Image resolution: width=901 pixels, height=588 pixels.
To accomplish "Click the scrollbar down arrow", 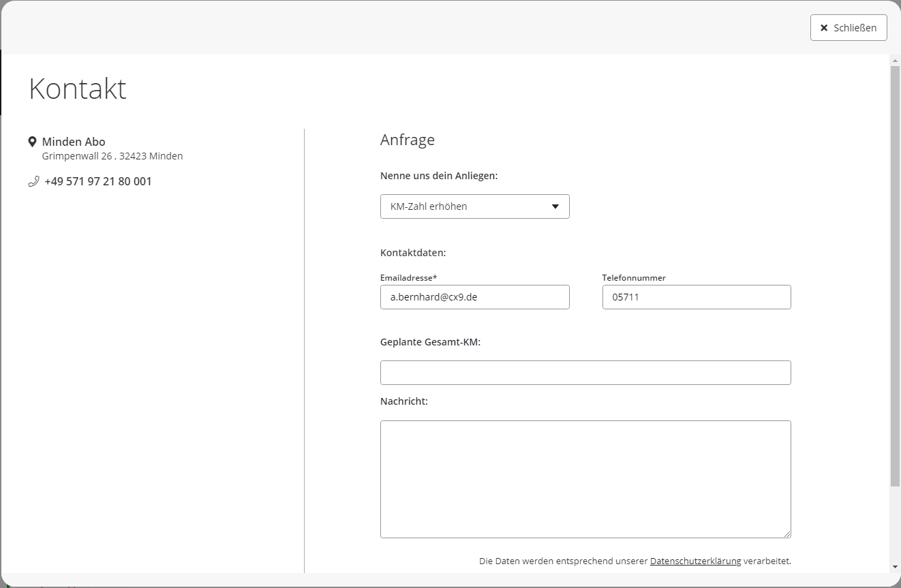I will [895, 567].
